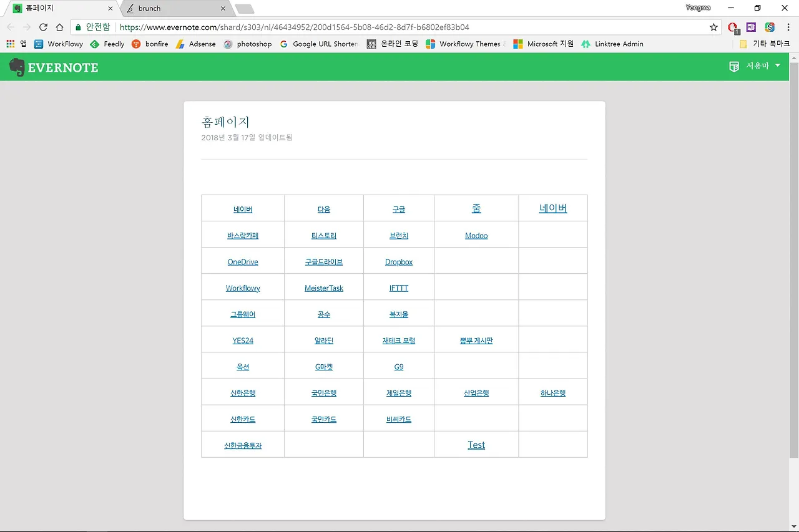Click the Modoo link

point(476,236)
